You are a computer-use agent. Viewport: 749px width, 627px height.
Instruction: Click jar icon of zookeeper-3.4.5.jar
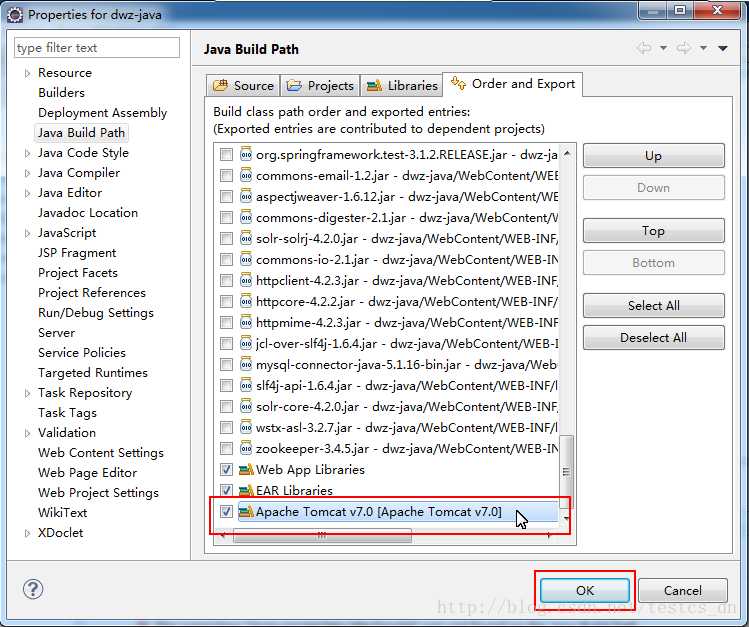coord(246,448)
